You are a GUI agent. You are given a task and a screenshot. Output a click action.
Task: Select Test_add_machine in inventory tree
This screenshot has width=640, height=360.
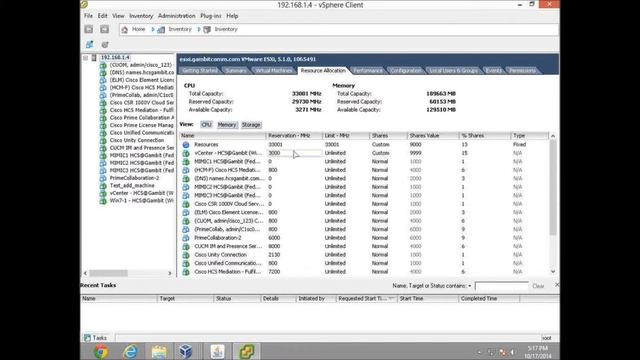point(132,186)
